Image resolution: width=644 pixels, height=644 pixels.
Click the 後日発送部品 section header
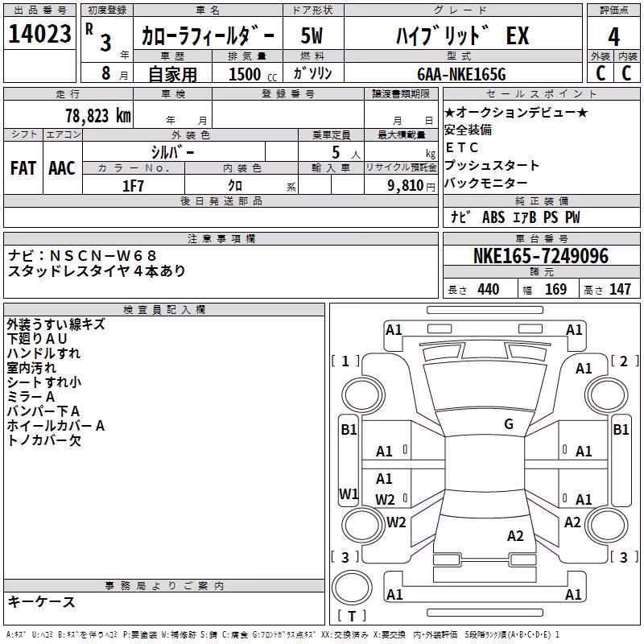[x=221, y=201]
